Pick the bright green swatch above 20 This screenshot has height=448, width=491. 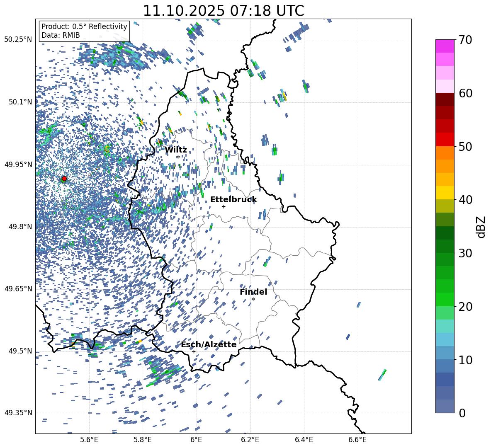445,299
